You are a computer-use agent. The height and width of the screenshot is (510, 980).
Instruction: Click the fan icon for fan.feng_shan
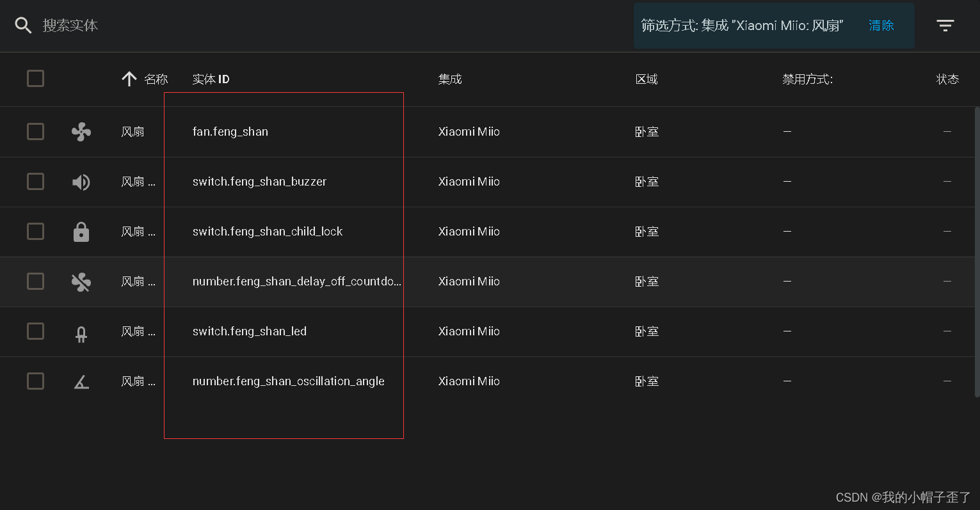[81, 132]
